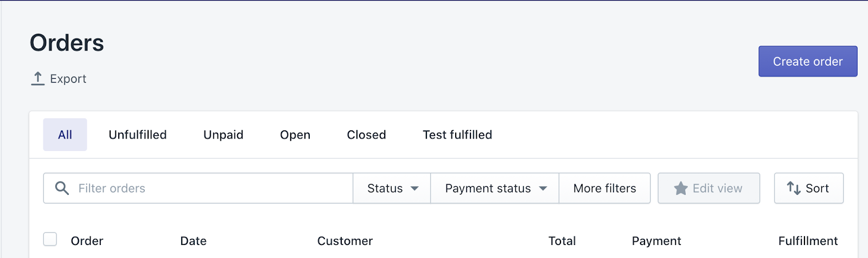Viewport: 868px width, 258px height.
Task: Click the Edit view button label
Action: coord(717,188)
